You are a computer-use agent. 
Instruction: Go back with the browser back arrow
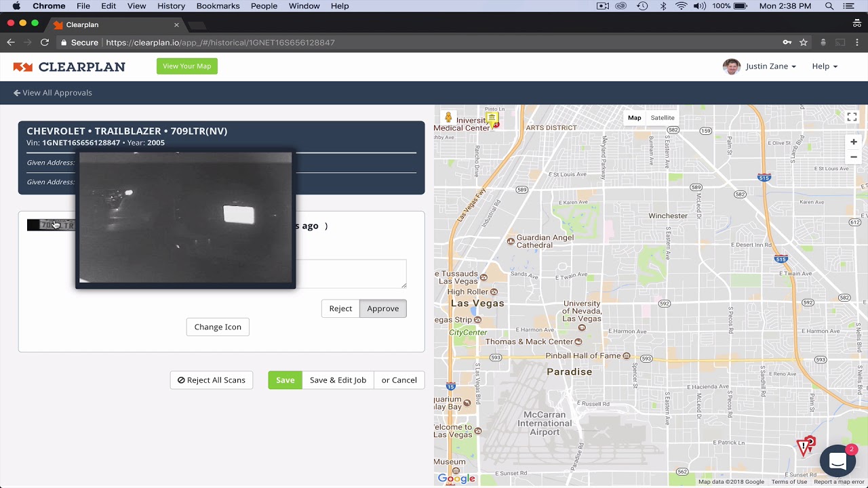pos(11,42)
